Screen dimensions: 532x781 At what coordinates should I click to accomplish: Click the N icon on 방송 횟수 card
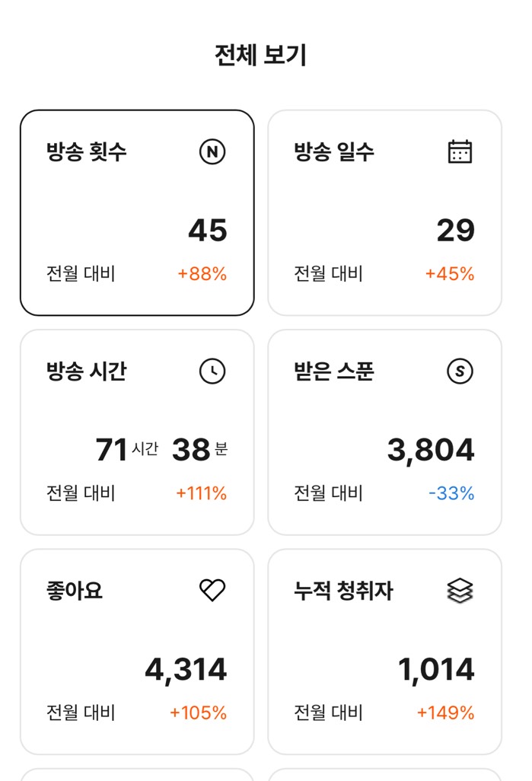coord(212,152)
